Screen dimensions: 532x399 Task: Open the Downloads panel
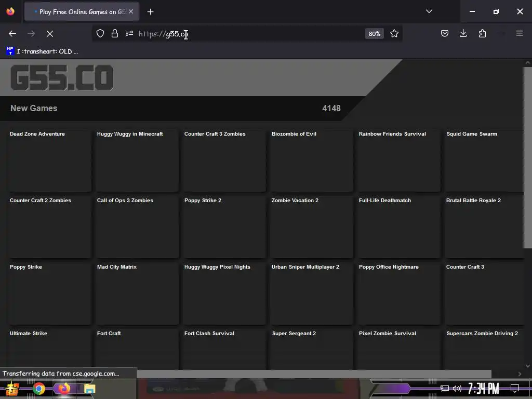tap(463, 34)
